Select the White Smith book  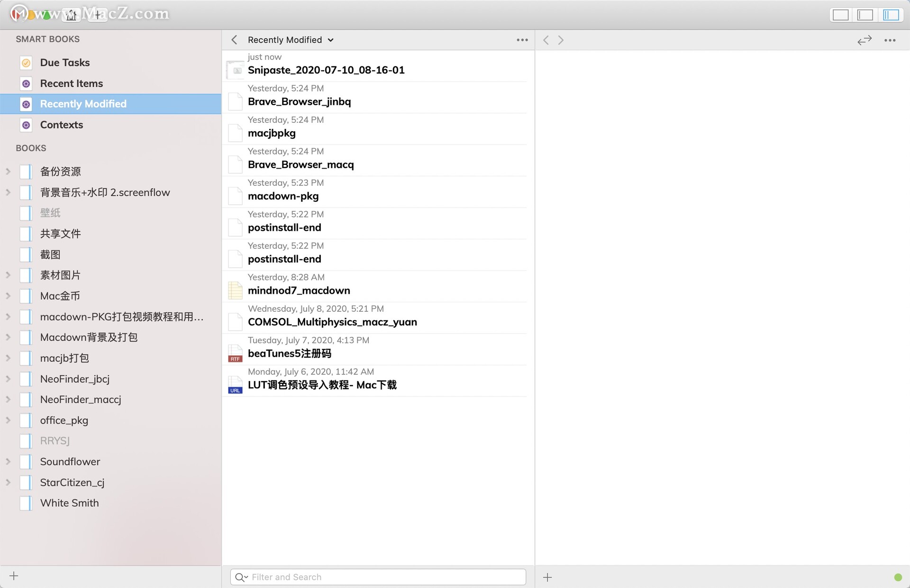pos(110,503)
